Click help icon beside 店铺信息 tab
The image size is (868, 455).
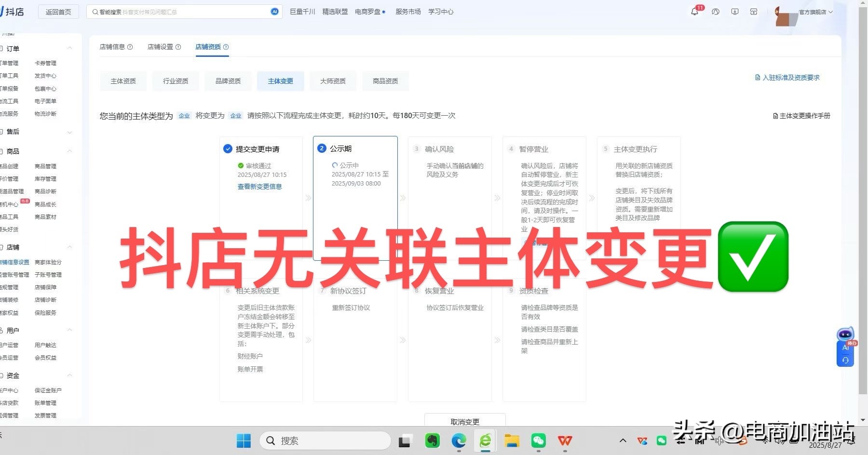(x=130, y=47)
